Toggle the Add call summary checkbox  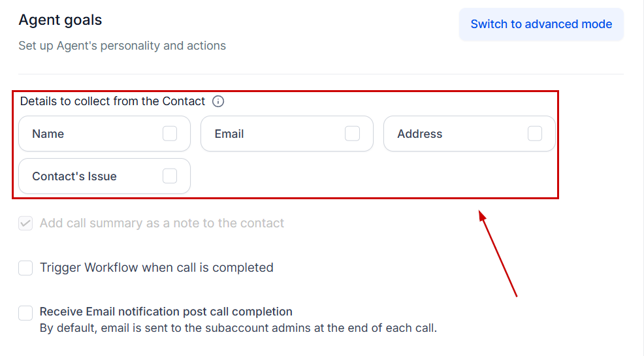click(x=25, y=223)
